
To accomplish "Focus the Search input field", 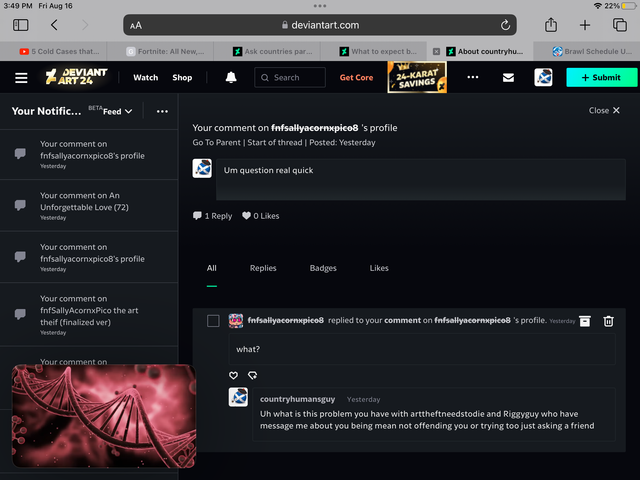I will point(290,78).
